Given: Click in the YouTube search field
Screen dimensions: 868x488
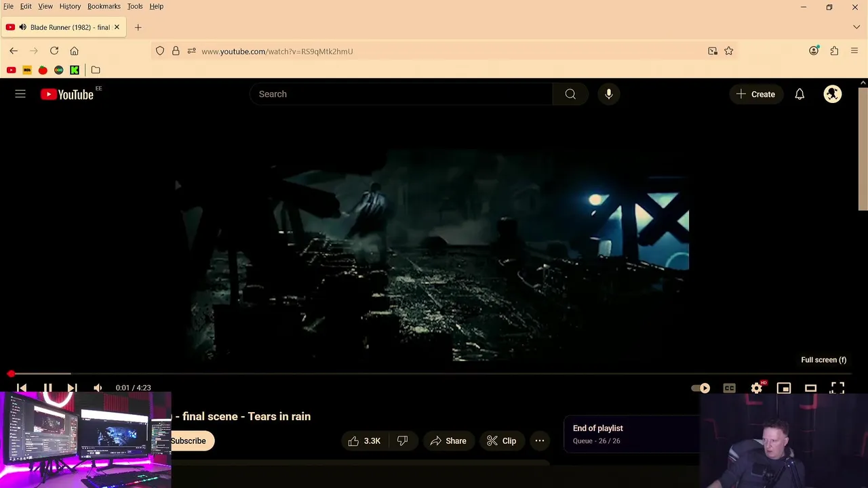Looking at the screenshot, I should pyautogui.click(x=401, y=94).
